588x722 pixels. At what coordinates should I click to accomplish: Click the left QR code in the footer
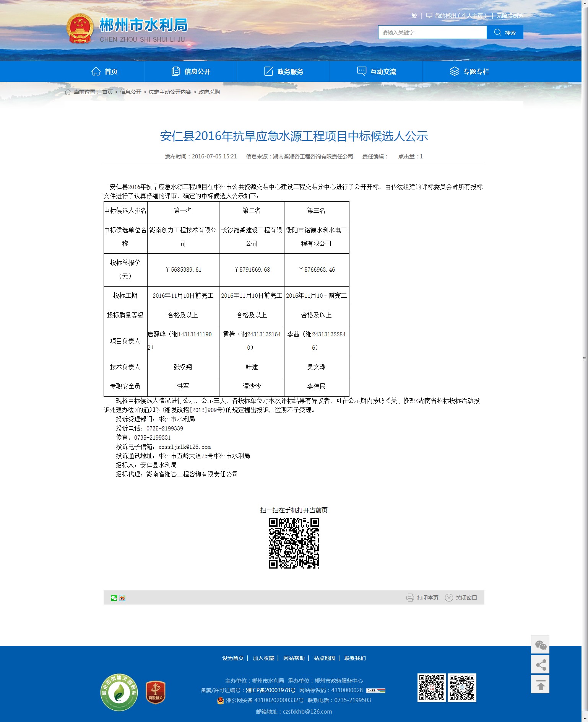coord(432,688)
